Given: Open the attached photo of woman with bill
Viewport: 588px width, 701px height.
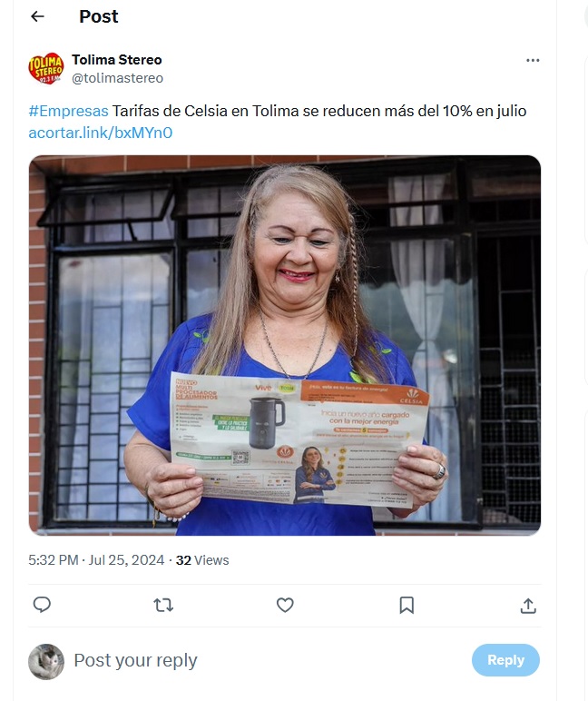Looking at the screenshot, I should click(x=285, y=345).
